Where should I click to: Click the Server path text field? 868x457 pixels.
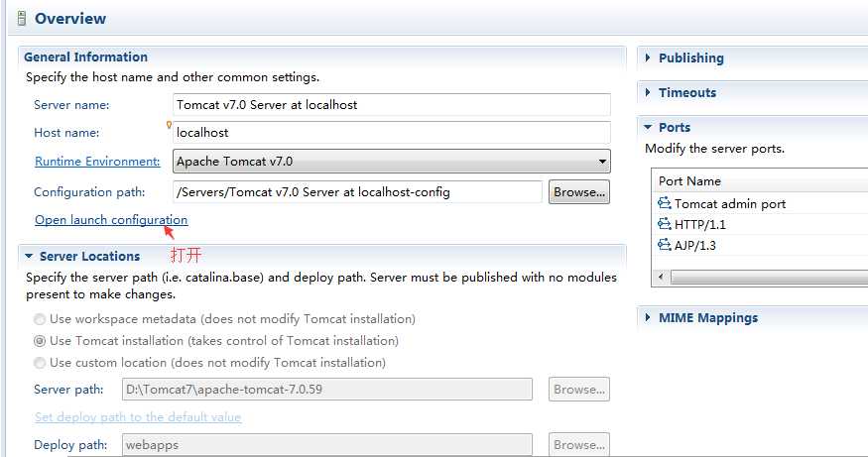(x=327, y=390)
